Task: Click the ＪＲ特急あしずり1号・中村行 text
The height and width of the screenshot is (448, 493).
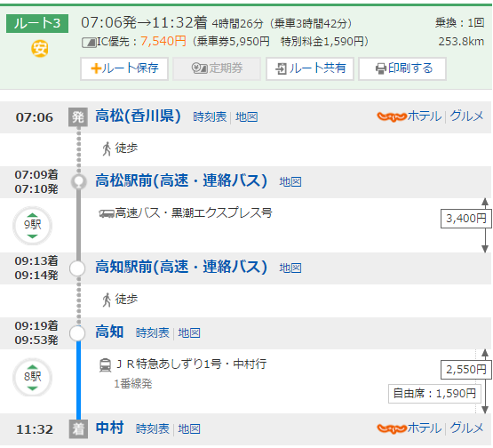Action: (x=191, y=364)
